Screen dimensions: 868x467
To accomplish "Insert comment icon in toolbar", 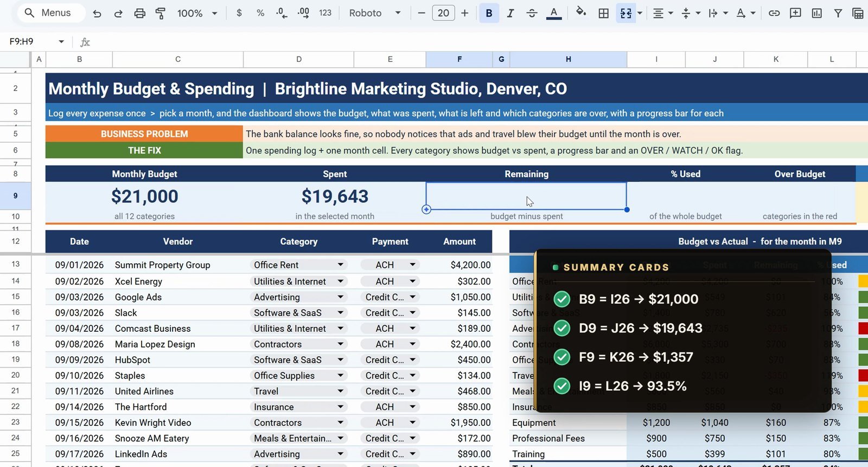I will point(795,13).
